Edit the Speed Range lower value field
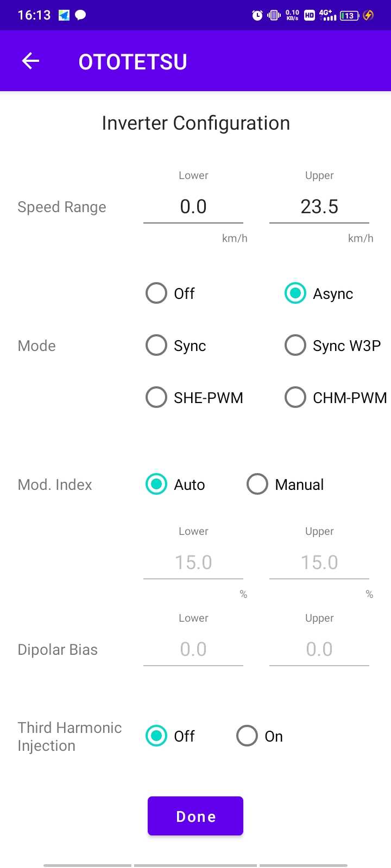 pyautogui.click(x=193, y=207)
